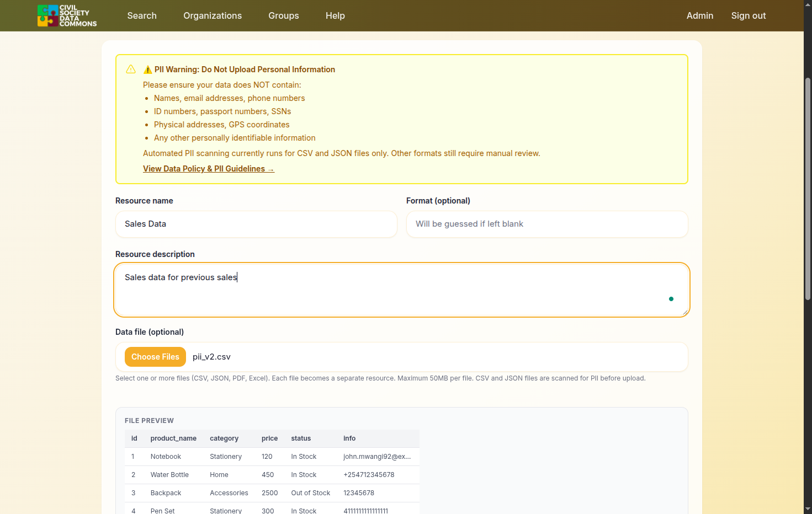Viewport: 812px width, 514px height.
Task: Click the Out of Stock status cell
Action: 311,493
